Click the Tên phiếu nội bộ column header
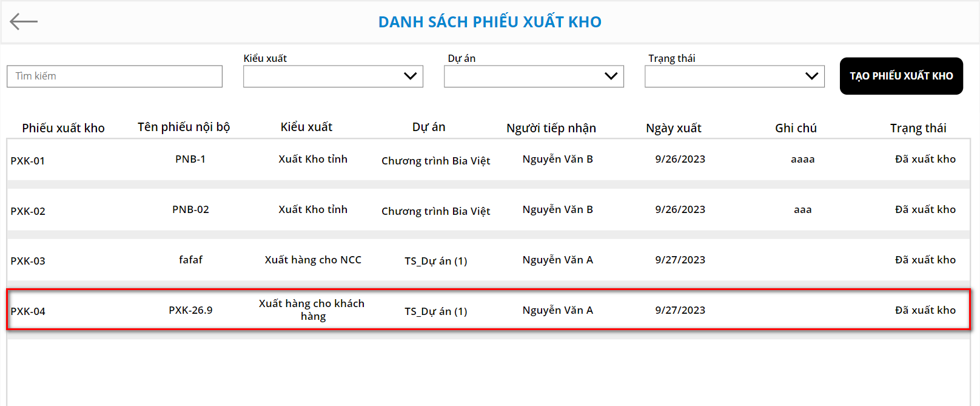 184,127
